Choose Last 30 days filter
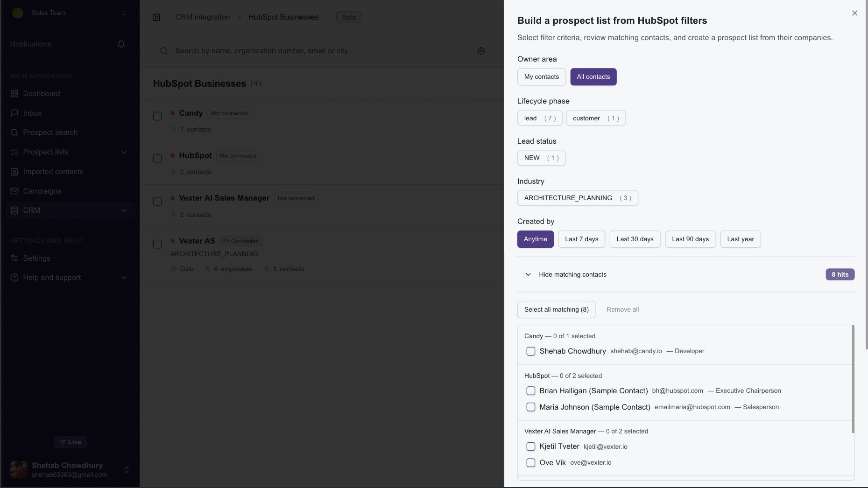The height and width of the screenshot is (488, 868). [635, 239]
